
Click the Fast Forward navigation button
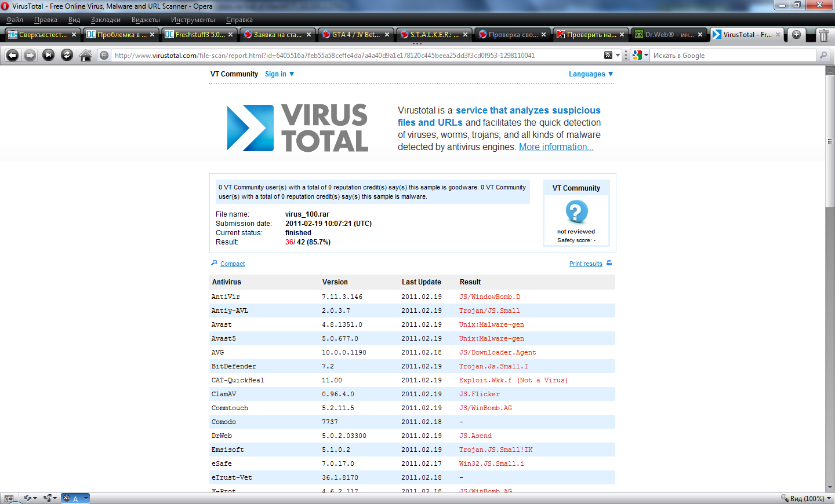pyautogui.click(x=49, y=55)
